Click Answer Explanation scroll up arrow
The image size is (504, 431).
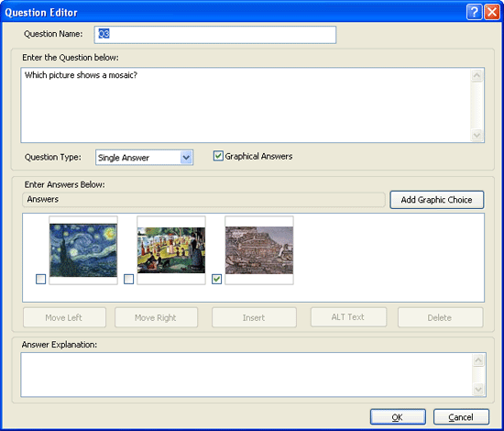478,360
